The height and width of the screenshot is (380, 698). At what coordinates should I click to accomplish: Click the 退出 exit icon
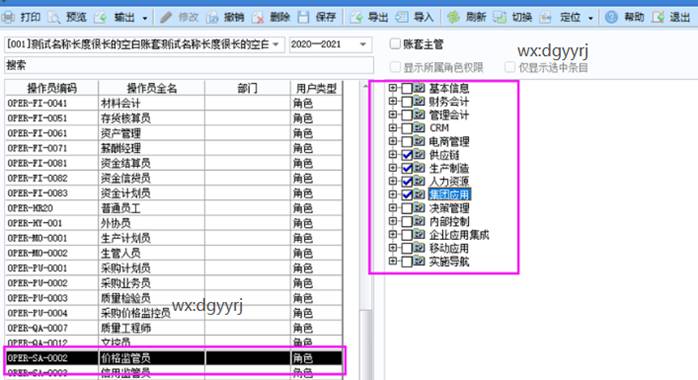(x=658, y=17)
